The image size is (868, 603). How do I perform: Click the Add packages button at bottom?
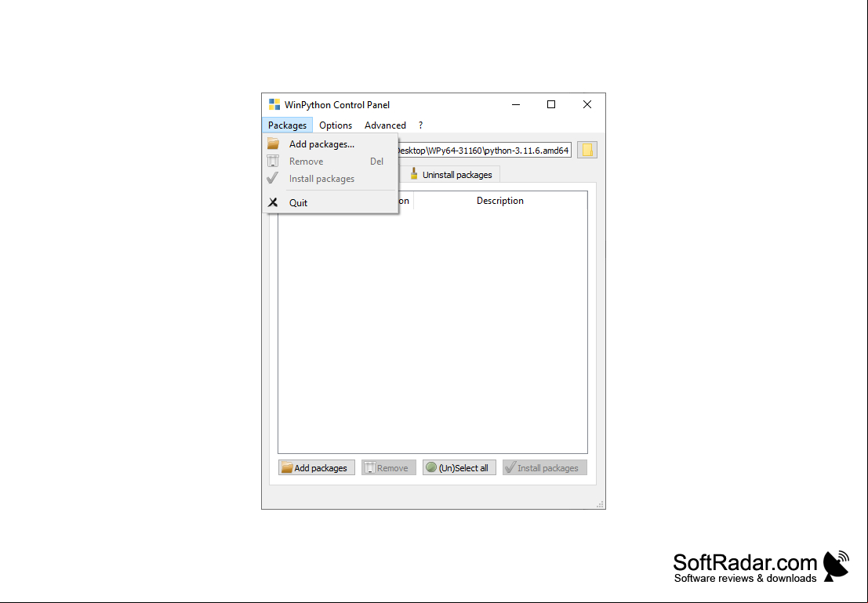pyautogui.click(x=317, y=468)
